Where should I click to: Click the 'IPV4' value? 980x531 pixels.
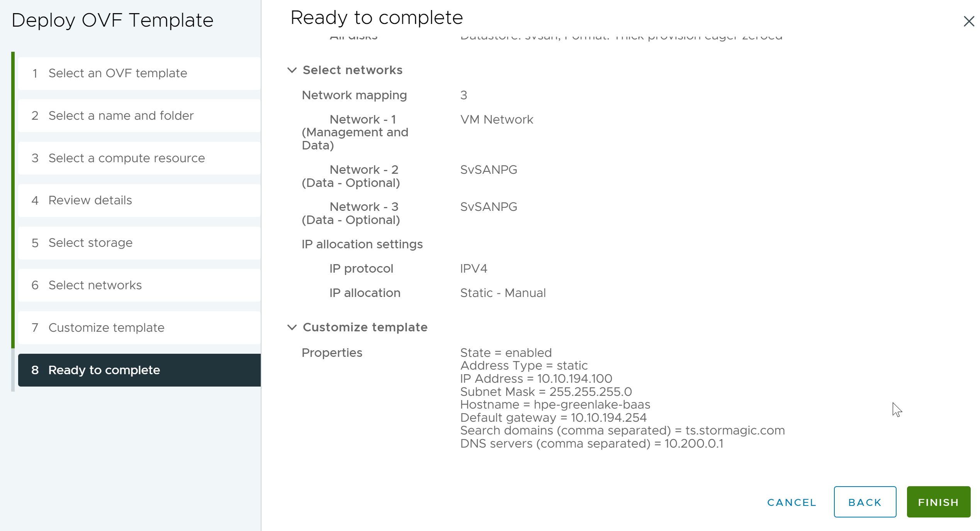coord(474,269)
